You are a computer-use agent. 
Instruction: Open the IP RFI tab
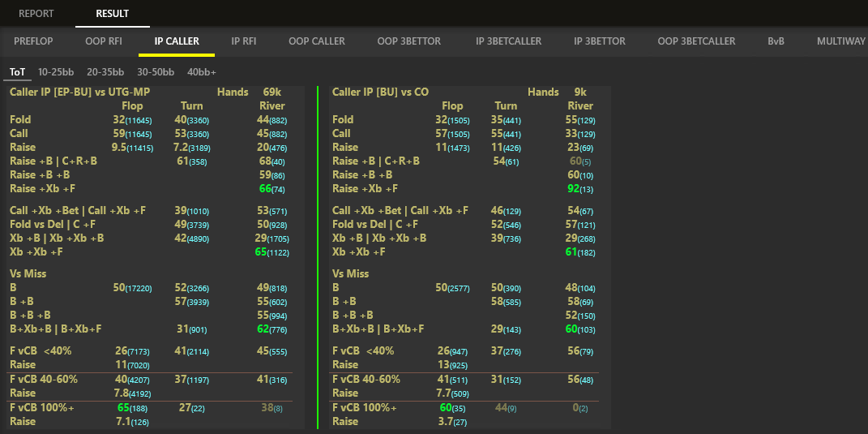[x=244, y=41]
